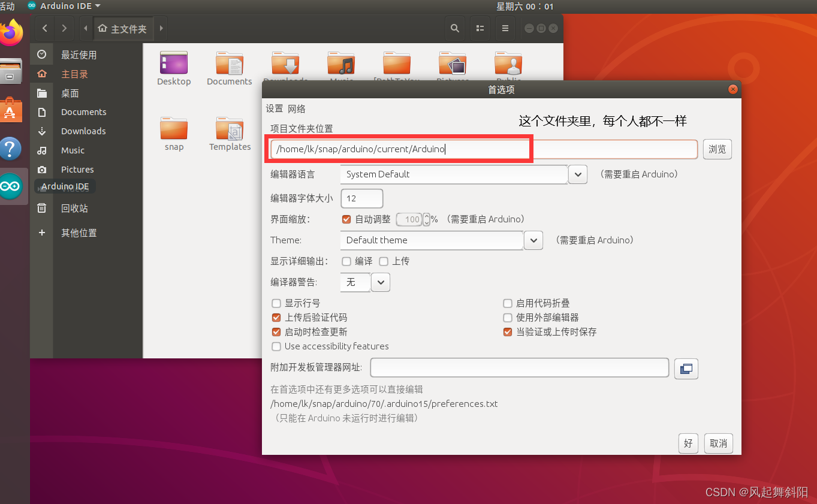Viewport: 817px width, 504px height.
Task: Open the Help icon in the dock
Action: click(11, 149)
